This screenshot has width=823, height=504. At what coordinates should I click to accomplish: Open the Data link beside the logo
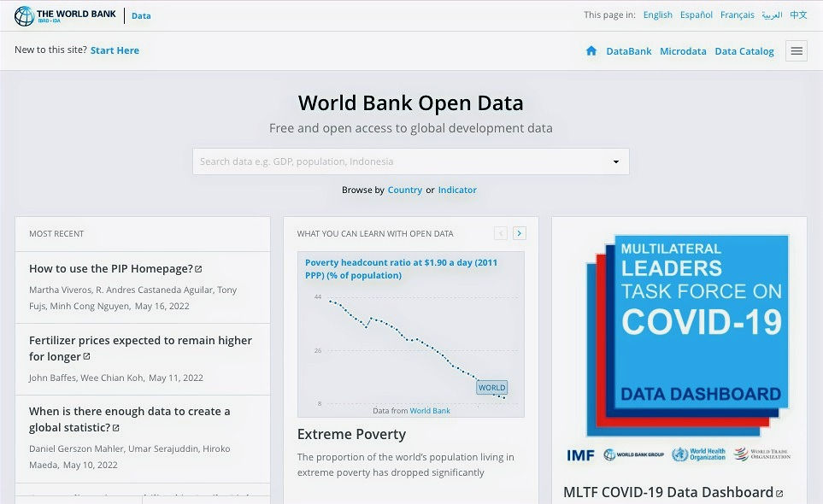tap(141, 15)
